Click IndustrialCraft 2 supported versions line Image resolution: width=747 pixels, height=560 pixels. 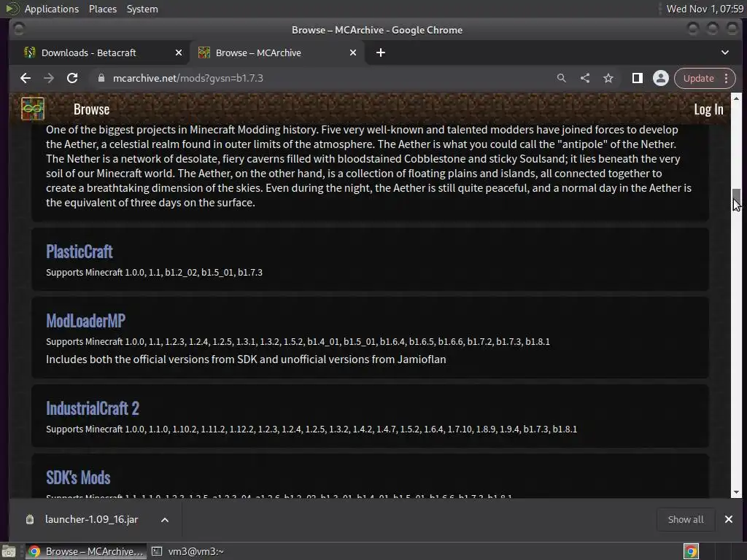pyautogui.click(x=311, y=429)
